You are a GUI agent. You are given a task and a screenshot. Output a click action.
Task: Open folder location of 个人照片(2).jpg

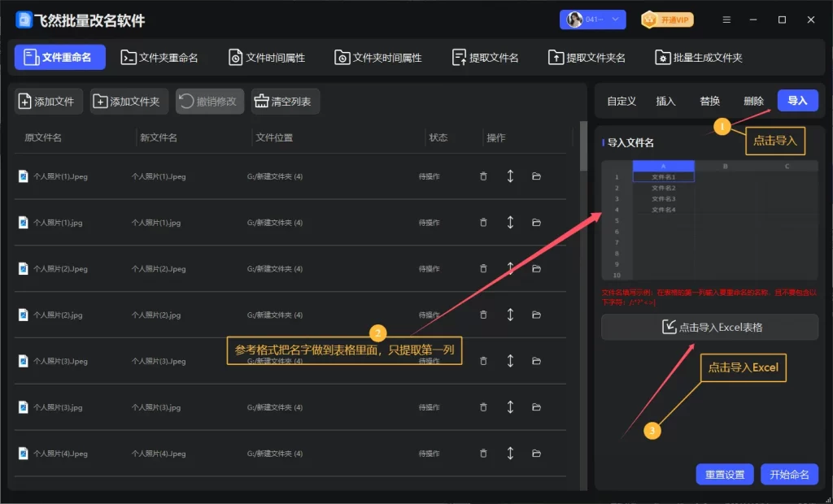click(536, 315)
